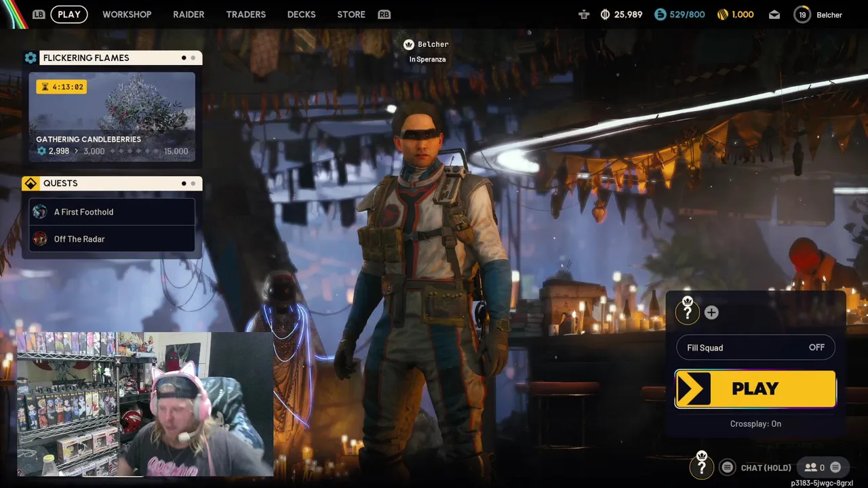Screen dimensions: 868x488
Task: Switch to the DECKS tab
Action: tap(301, 14)
